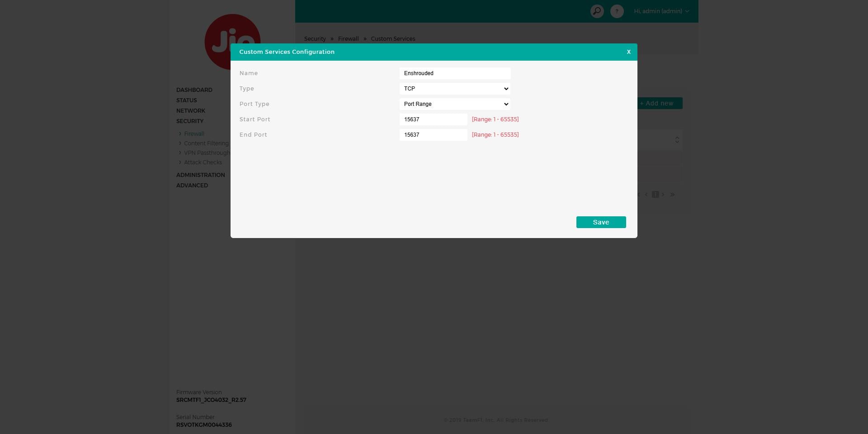Image resolution: width=868 pixels, height=434 pixels.
Task: Select page 1 in pagination
Action: [x=655, y=195]
